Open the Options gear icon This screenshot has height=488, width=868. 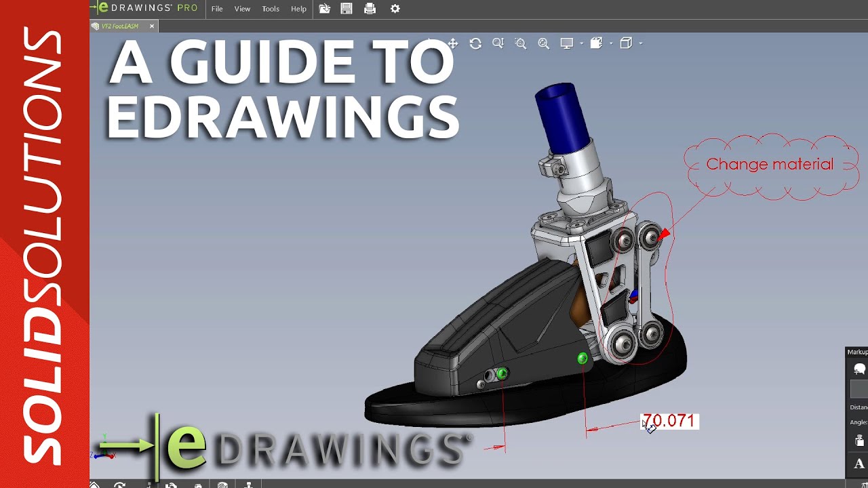(x=395, y=9)
